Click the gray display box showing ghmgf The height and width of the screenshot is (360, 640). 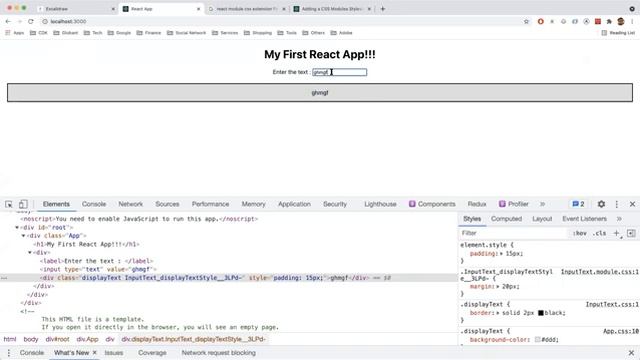320,93
